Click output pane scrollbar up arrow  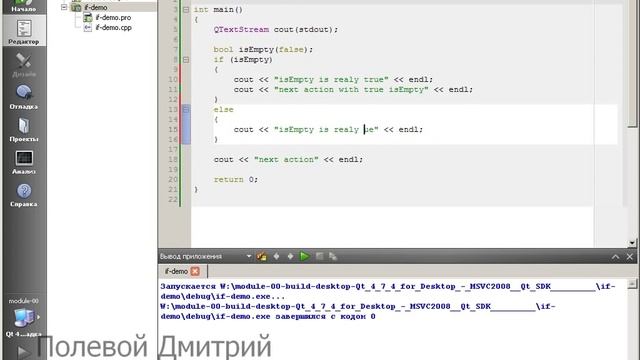(x=632, y=284)
